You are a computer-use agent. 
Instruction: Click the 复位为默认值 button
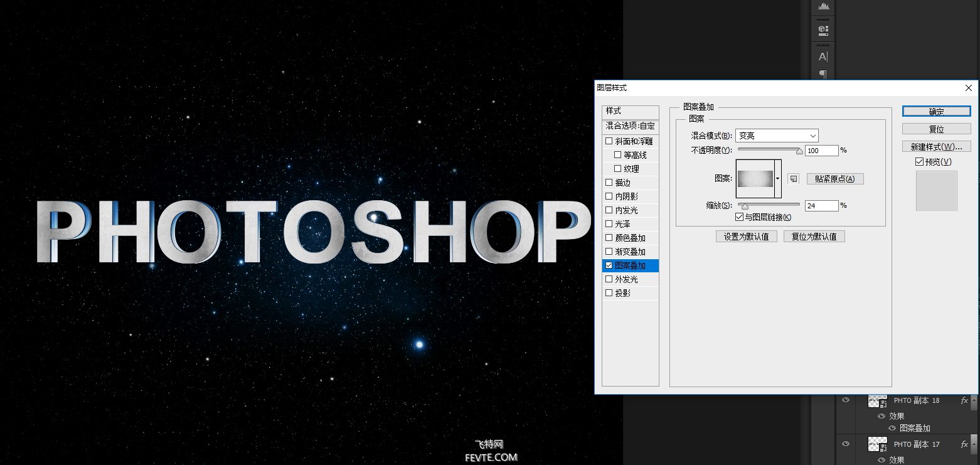click(x=814, y=237)
